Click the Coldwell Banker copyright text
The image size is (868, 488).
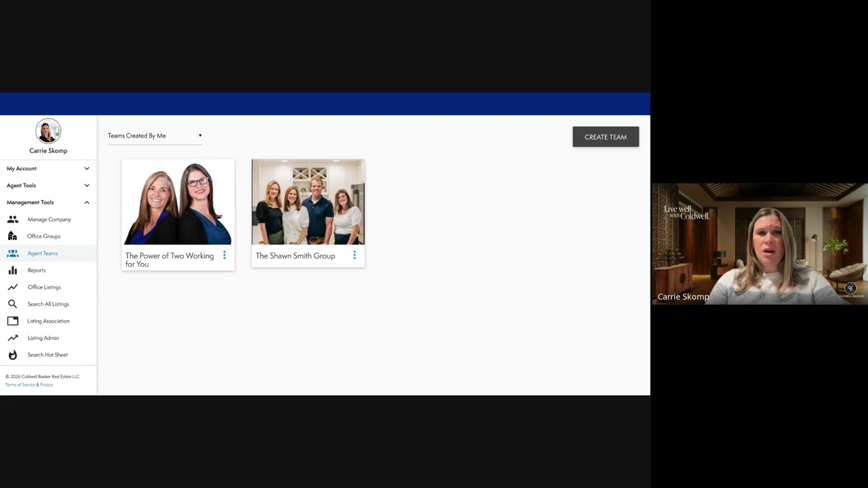point(43,377)
